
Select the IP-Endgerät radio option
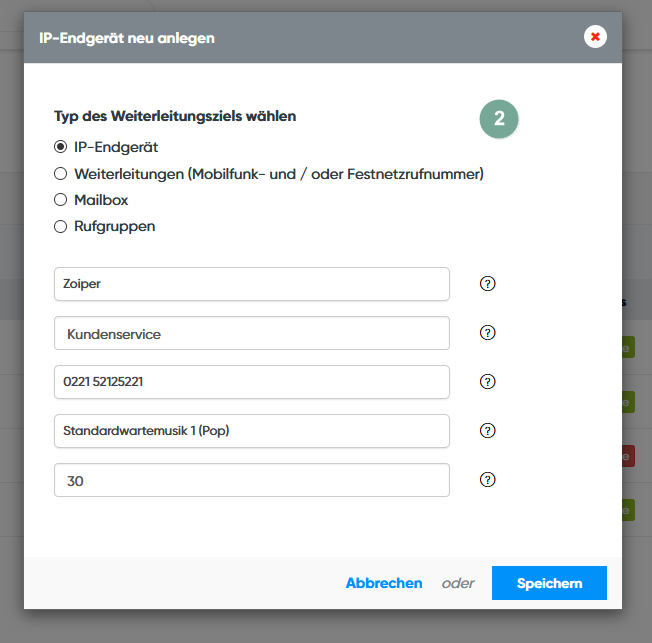pos(60,147)
